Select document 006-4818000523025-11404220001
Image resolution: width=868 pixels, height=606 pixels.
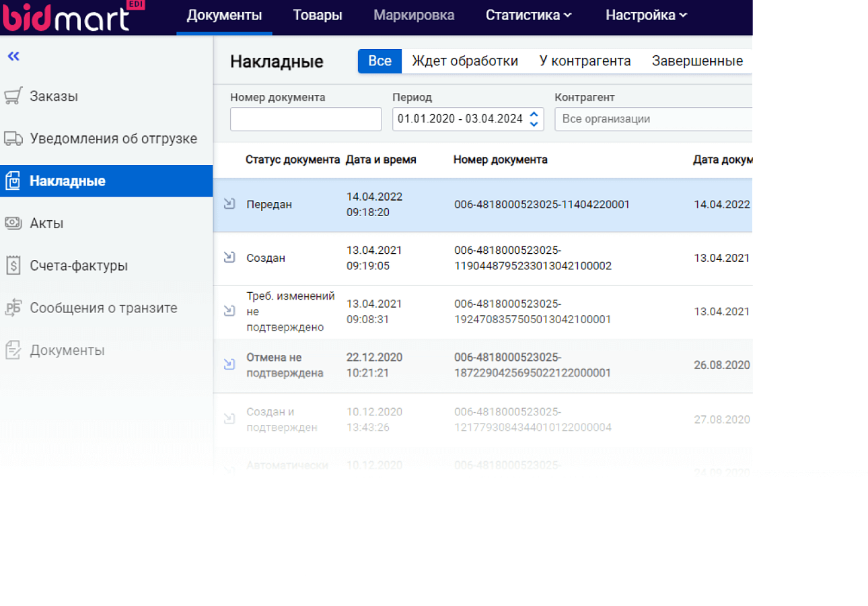542,204
